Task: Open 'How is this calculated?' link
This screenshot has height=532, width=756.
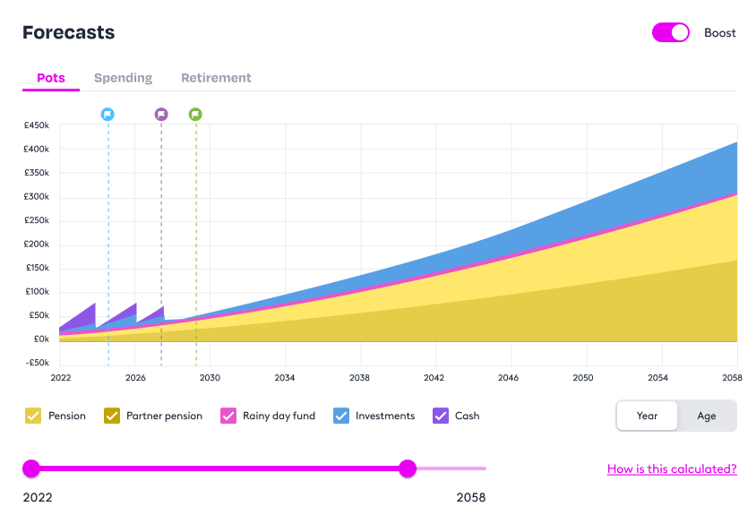Action: [672, 468]
